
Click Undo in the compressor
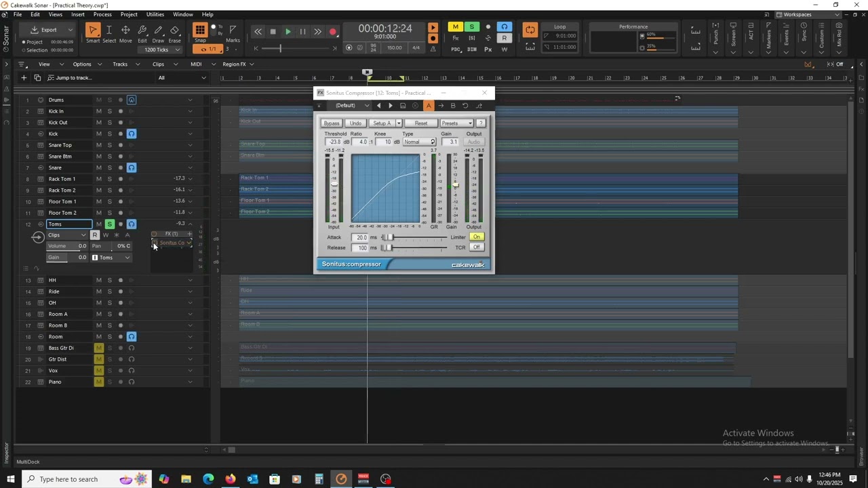[x=355, y=123]
